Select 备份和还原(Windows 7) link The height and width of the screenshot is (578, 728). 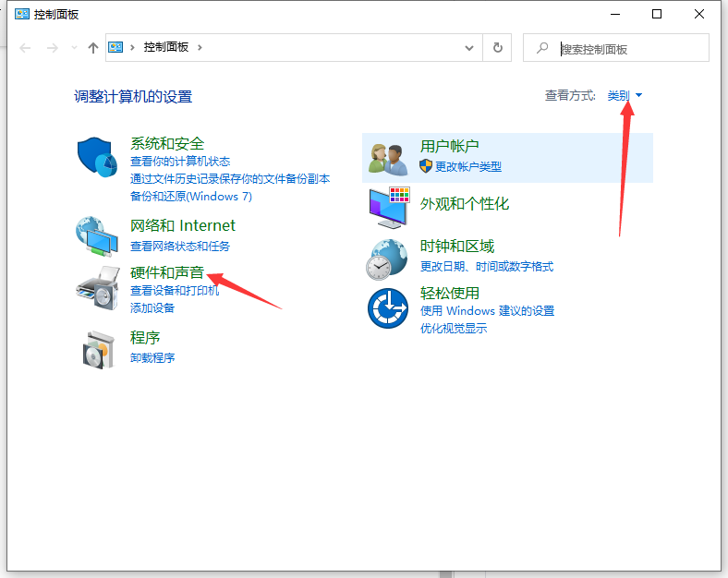(191, 197)
